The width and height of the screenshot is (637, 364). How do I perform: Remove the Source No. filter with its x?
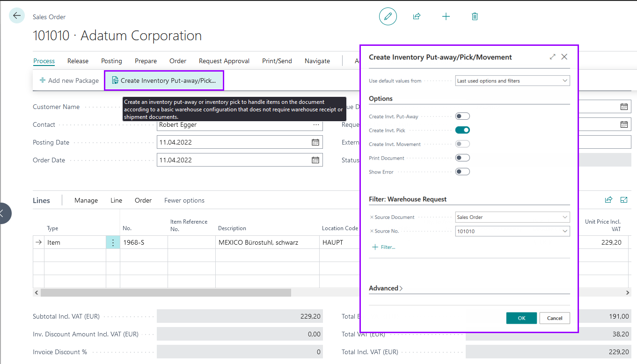click(372, 231)
